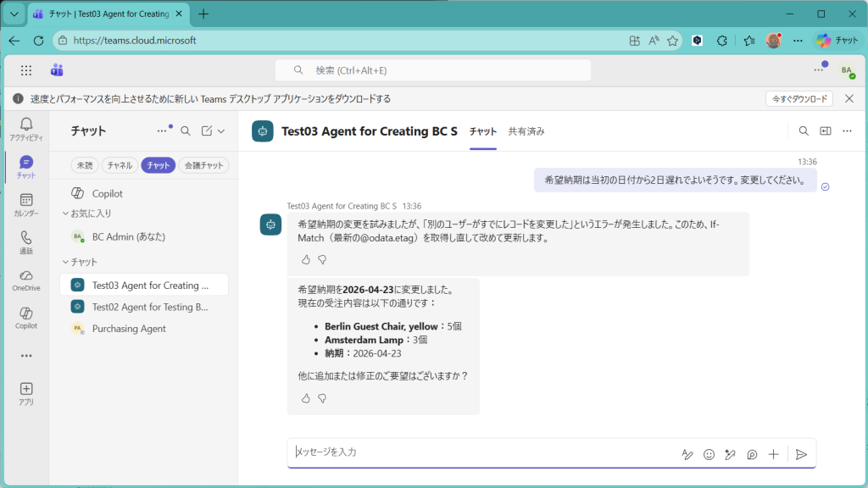Open the Calendar app in sidebar
The height and width of the screenshot is (488, 868).
tap(25, 204)
